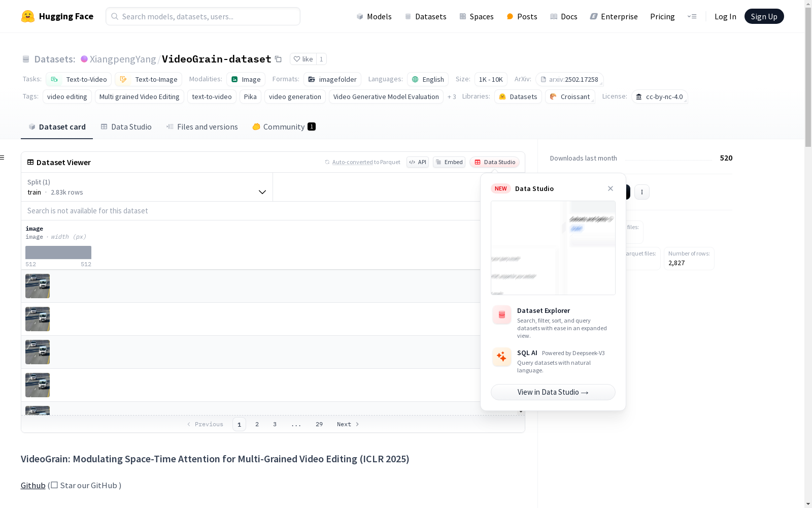Viewport: 812px width, 508px height.
Task: Open the Pricing page link
Action: pos(662,16)
